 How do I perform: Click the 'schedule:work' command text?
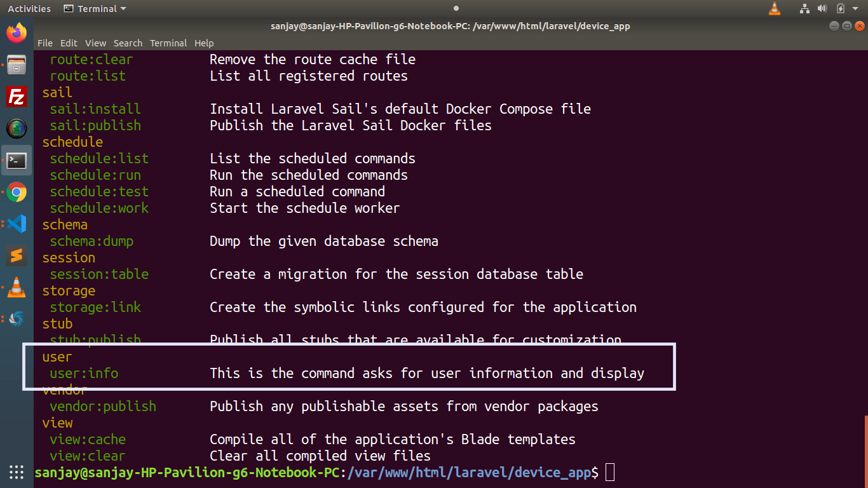[99, 208]
